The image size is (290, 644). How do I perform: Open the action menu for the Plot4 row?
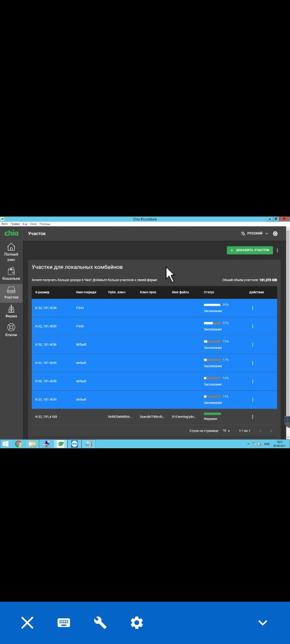coord(252,308)
